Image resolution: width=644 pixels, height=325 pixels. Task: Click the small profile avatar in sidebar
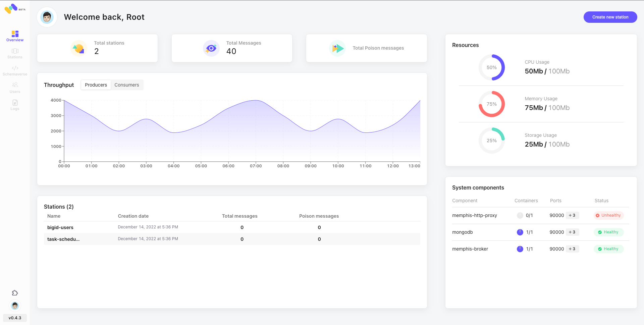[x=15, y=306]
